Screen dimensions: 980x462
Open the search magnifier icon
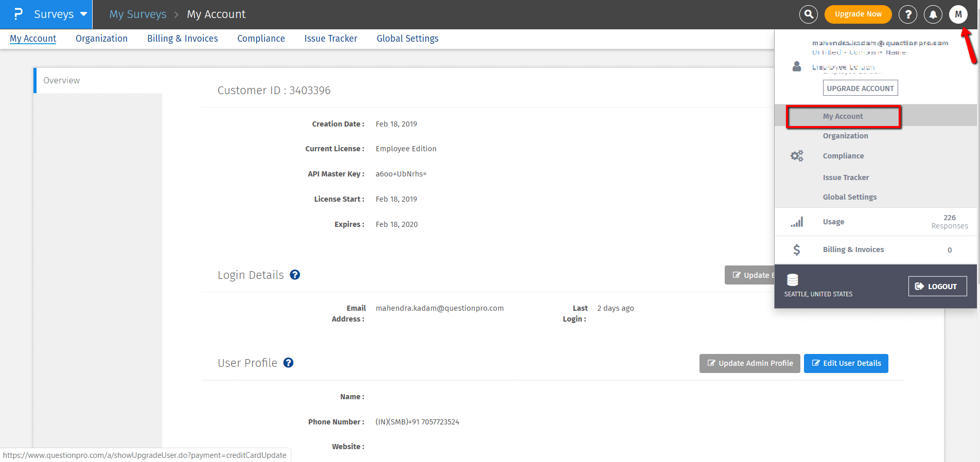coord(809,14)
